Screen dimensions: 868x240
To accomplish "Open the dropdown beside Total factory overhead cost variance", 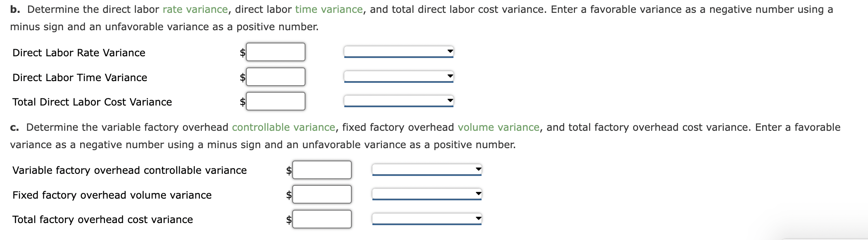I will [427, 219].
